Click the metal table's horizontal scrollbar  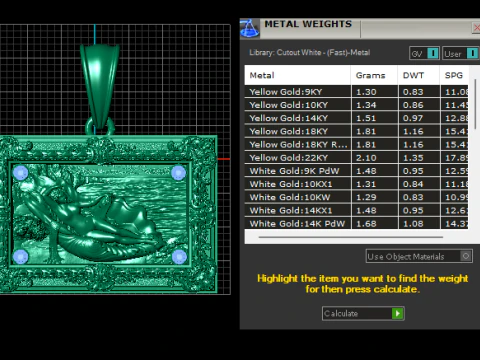pos(351,237)
